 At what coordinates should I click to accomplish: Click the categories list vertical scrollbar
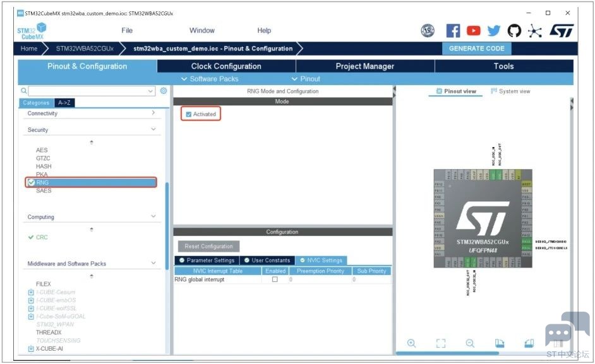click(167, 226)
